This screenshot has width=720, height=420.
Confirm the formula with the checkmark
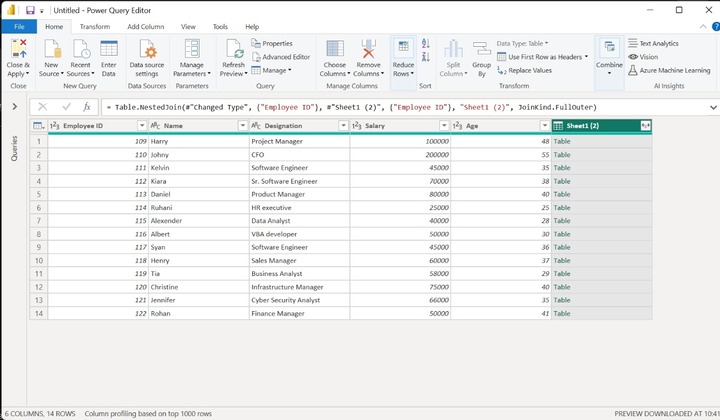pyautogui.click(x=65, y=106)
